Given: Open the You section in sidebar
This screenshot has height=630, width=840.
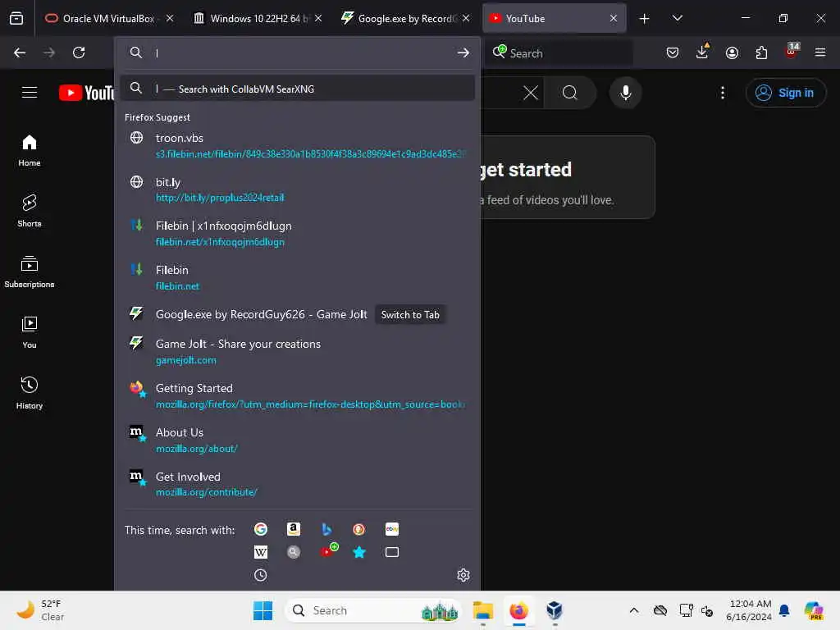Looking at the screenshot, I should (x=30, y=333).
